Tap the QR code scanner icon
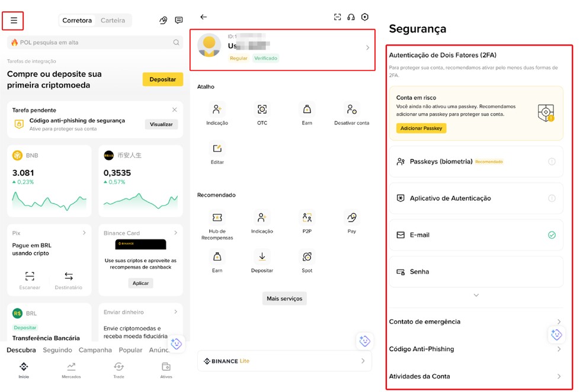 click(x=338, y=17)
